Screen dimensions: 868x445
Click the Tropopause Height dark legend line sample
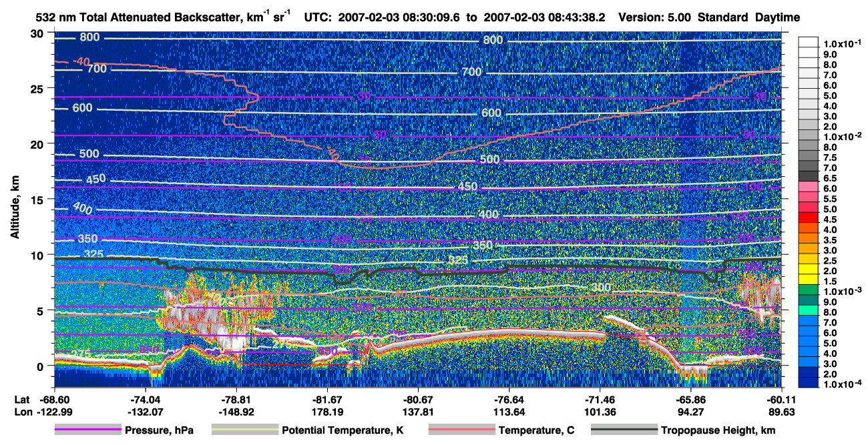click(x=624, y=430)
